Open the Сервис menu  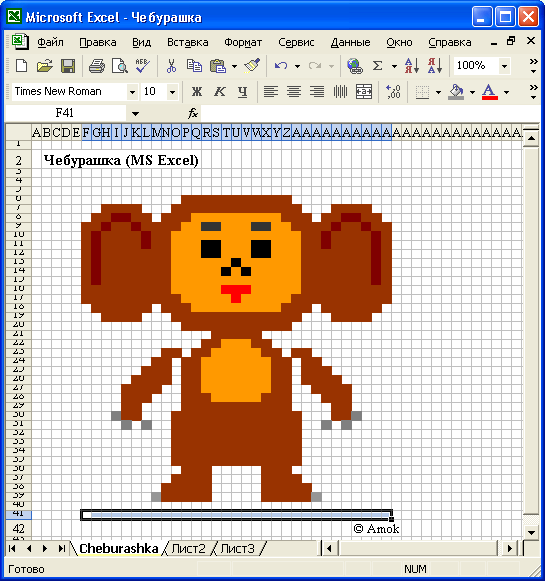click(296, 42)
